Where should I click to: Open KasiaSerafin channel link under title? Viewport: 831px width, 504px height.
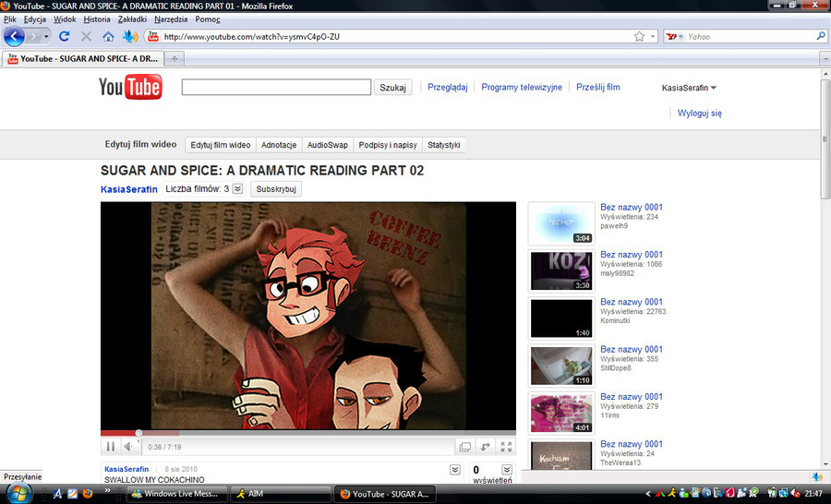point(128,189)
